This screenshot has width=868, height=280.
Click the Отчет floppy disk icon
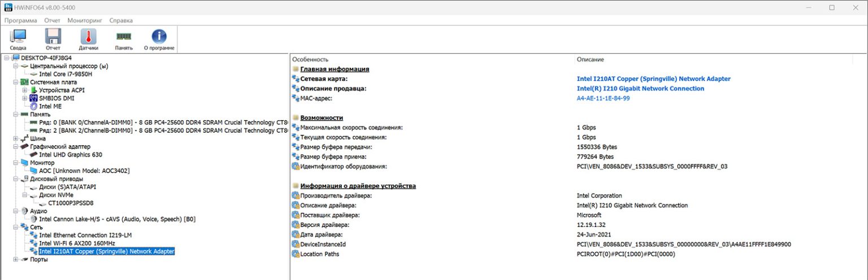[53, 37]
